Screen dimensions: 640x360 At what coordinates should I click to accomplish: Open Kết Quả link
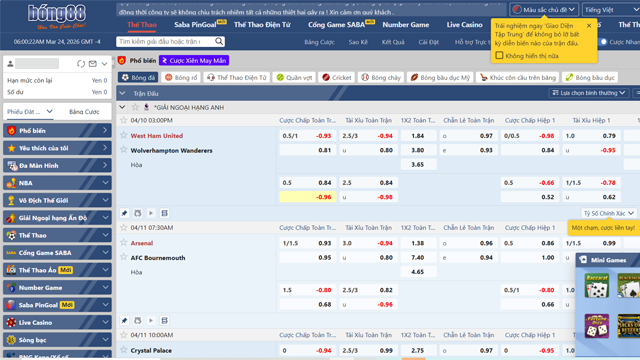(393, 42)
